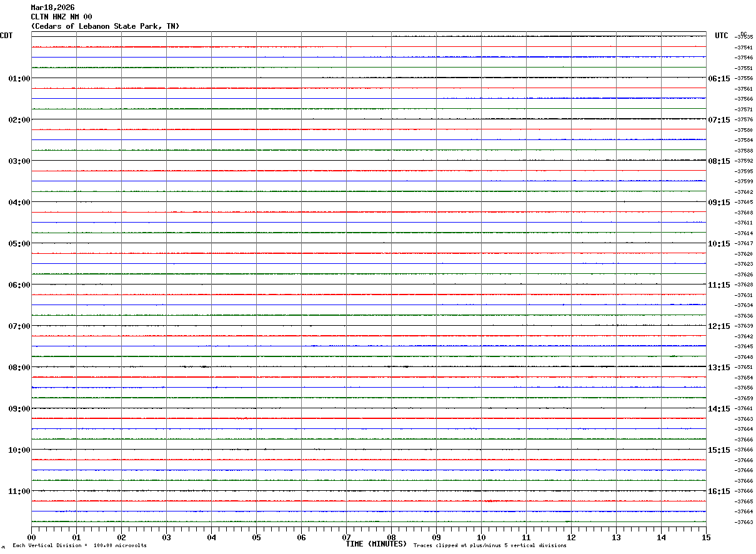The height and width of the screenshot is (554, 756).
Task: Click the 'Traces clipped at plus/minus 5 vertical divisions' note
Action: pyautogui.click(x=490, y=546)
